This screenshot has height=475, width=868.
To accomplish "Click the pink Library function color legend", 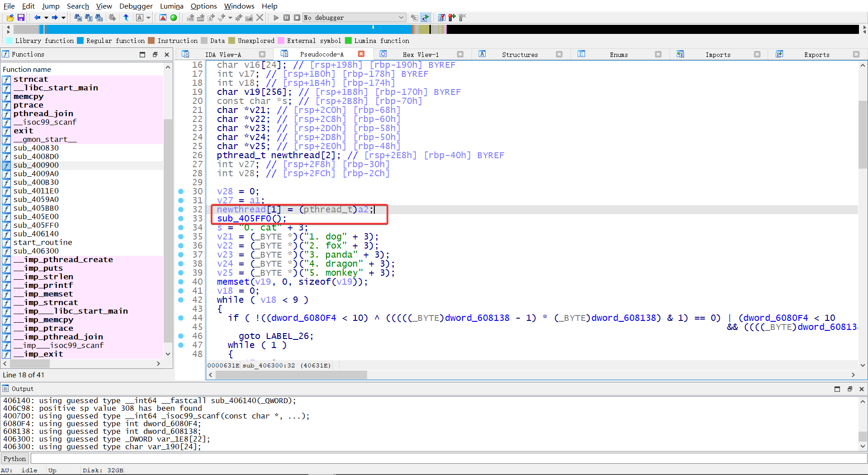I will [x=9, y=41].
